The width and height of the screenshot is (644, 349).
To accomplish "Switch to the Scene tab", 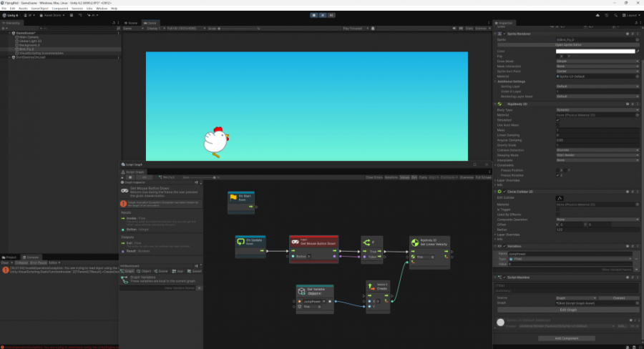I will coord(132,23).
